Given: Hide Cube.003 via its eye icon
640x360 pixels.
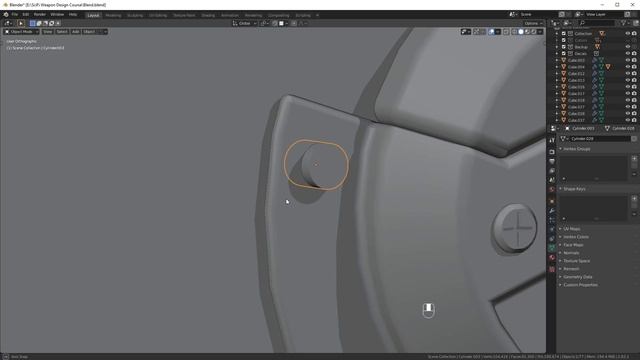Looking at the screenshot, I should [628, 60].
